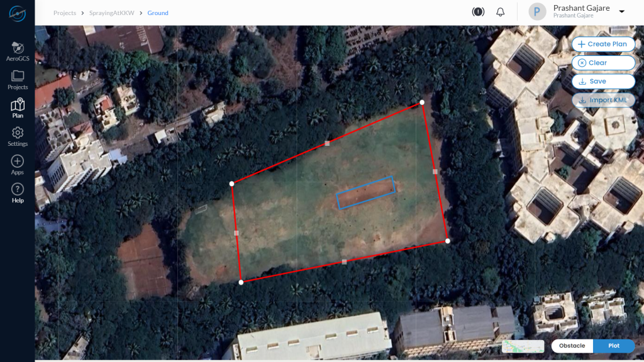Click the alert status icon beside the bell
The image size is (644, 362).
pyautogui.click(x=478, y=12)
